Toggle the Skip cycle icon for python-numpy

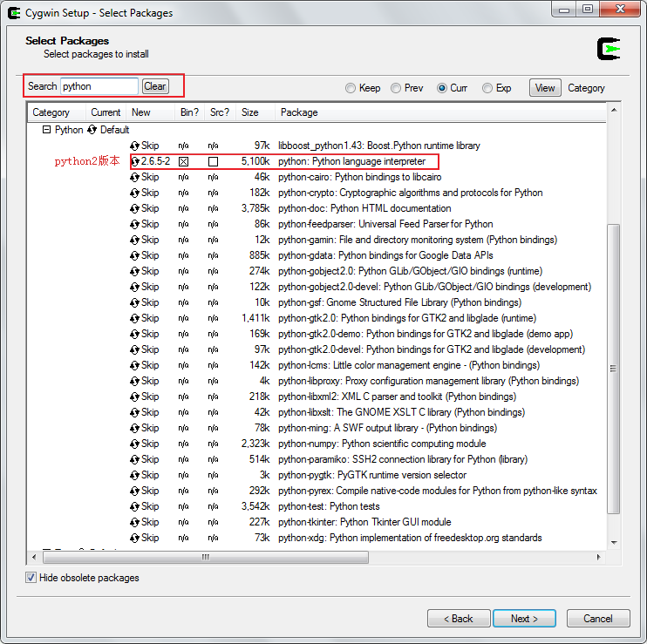coord(134,444)
